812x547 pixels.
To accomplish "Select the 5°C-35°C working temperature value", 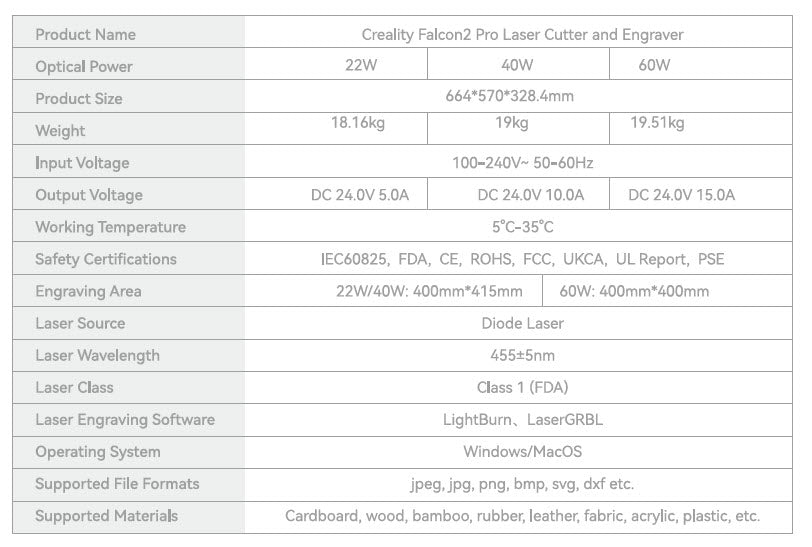I will pyautogui.click(x=522, y=227).
